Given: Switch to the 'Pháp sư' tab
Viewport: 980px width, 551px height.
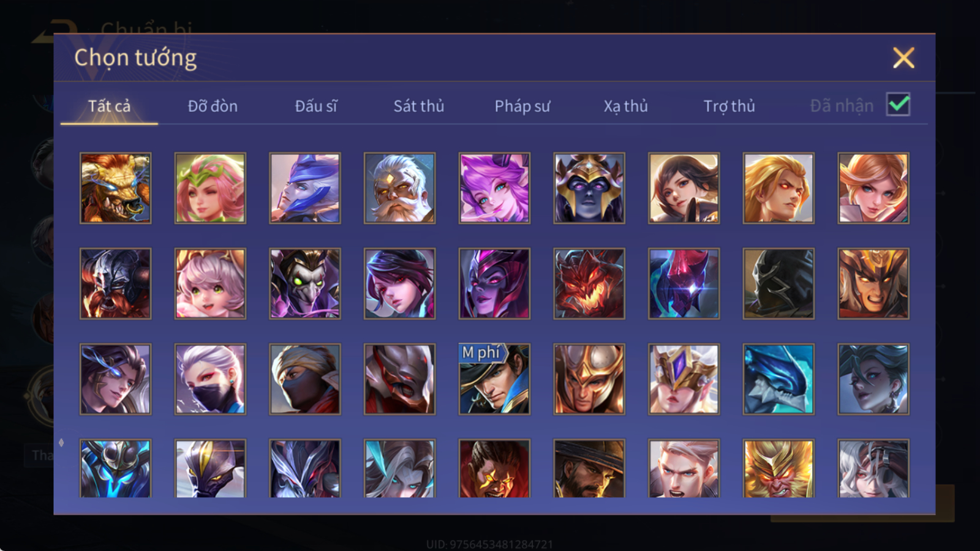Looking at the screenshot, I should tap(522, 106).
